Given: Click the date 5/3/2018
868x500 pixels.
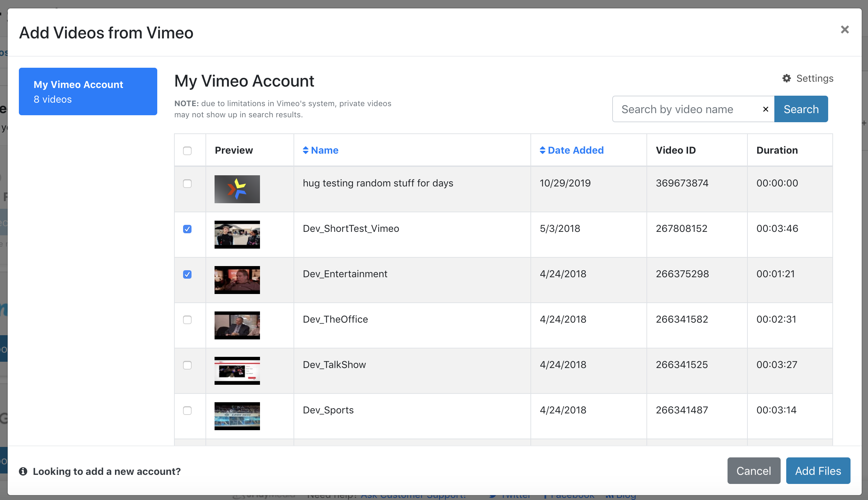Looking at the screenshot, I should 560,228.
